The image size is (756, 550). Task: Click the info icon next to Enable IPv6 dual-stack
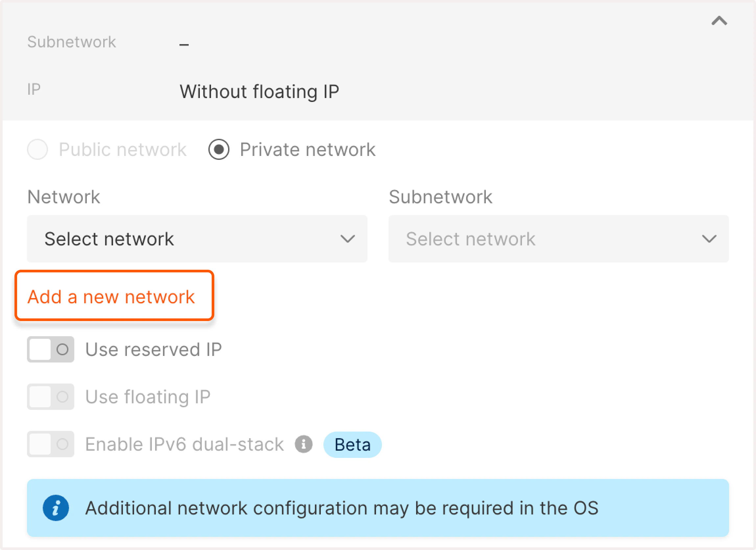(x=304, y=444)
